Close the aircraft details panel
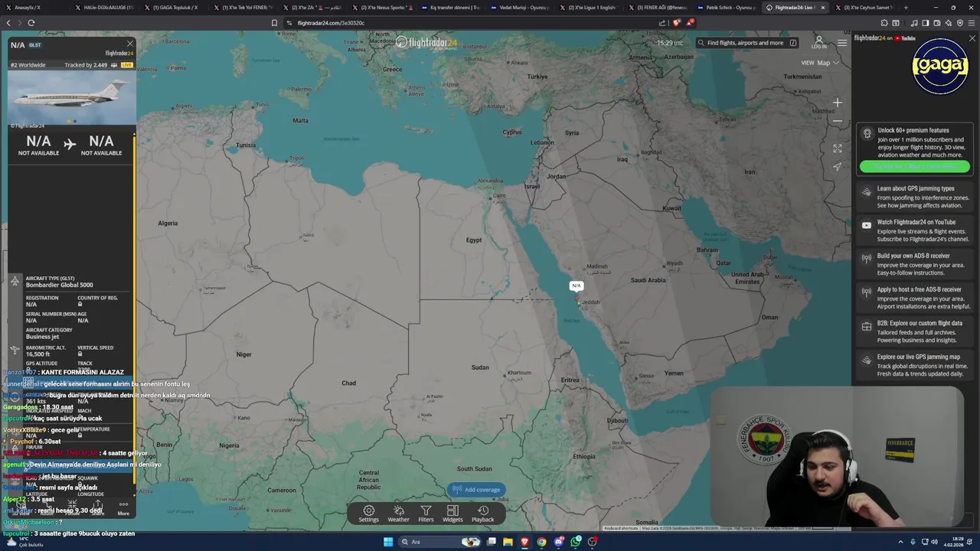The width and height of the screenshot is (980, 551). [130, 44]
